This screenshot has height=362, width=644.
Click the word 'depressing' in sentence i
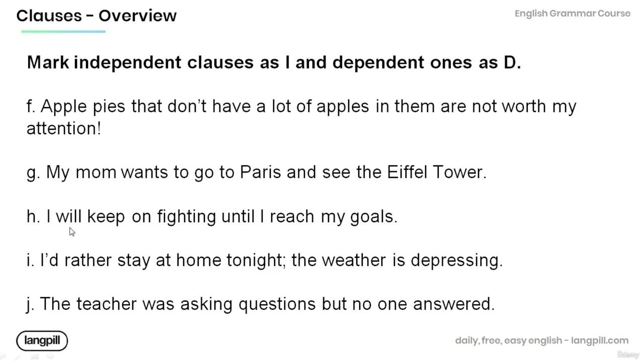click(x=455, y=260)
